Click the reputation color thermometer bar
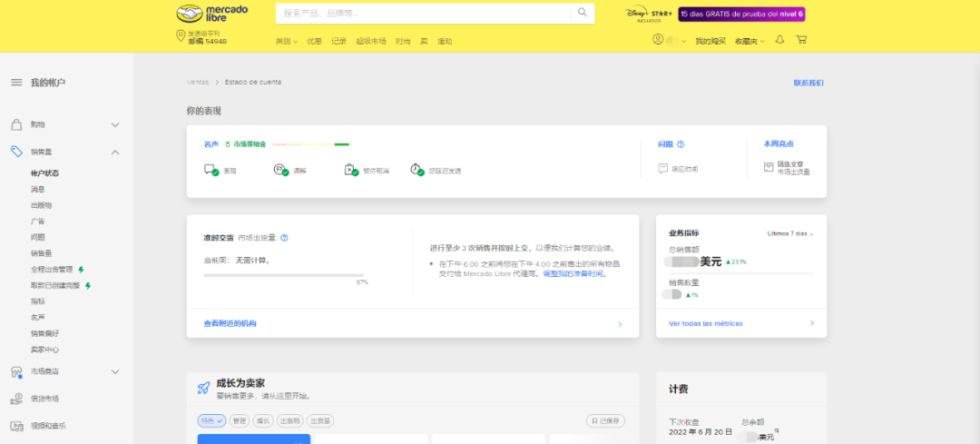980x444 pixels. point(310,144)
